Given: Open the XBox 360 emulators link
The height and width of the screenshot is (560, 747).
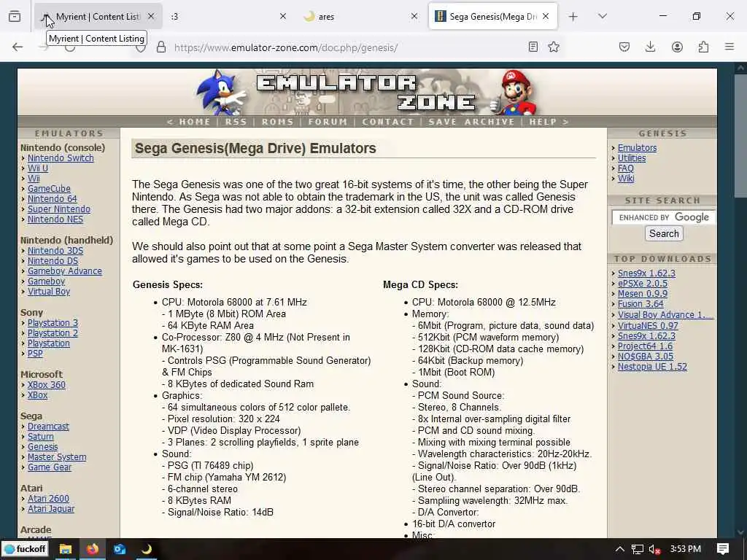Looking at the screenshot, I should (x=47, y=385).
